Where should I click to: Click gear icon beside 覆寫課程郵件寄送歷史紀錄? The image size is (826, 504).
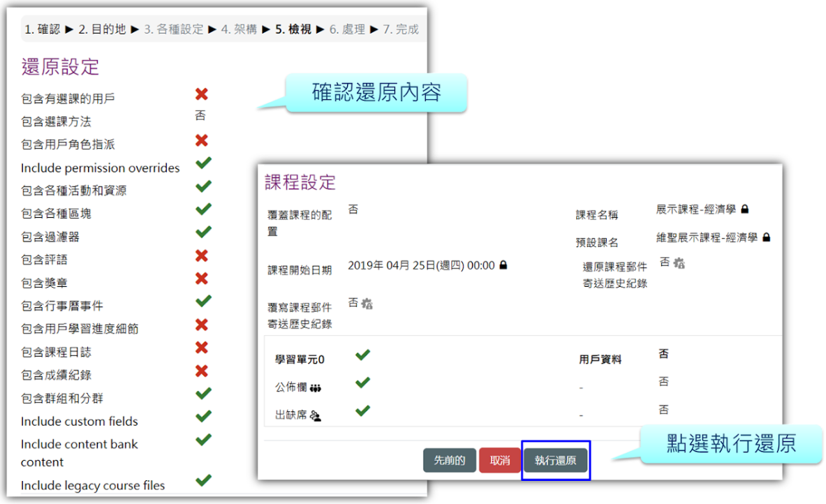[367, 304]
